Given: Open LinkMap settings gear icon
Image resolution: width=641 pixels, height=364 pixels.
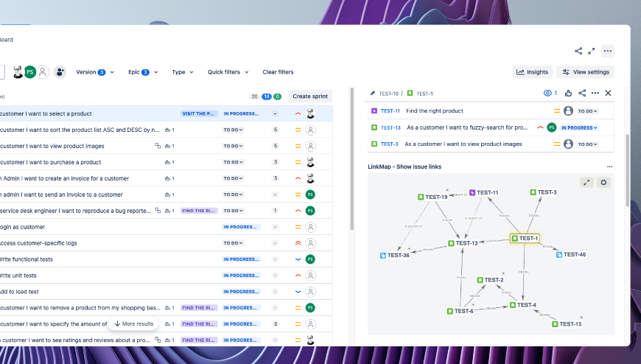Looking at the screenshot, I should (x=603, y=183).
